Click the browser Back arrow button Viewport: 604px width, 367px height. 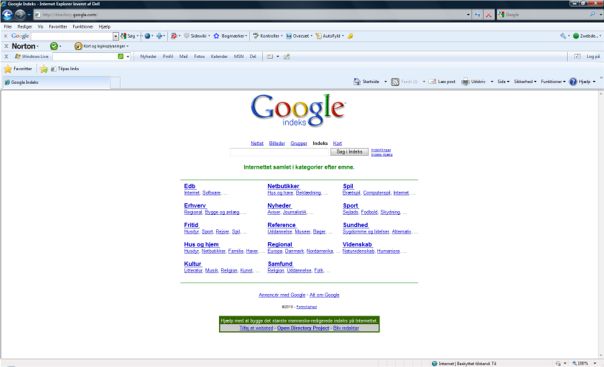point(7,15)
